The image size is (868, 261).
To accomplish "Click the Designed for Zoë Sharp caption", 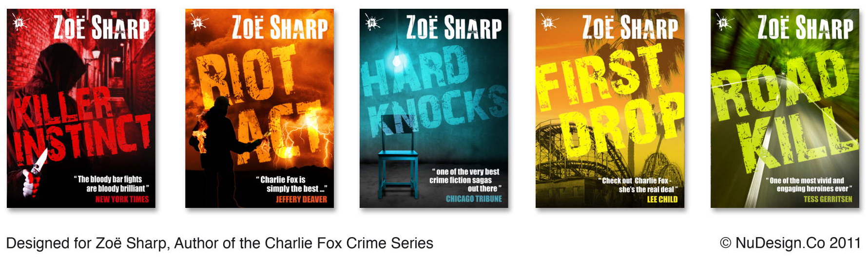I will coord(219,243).
